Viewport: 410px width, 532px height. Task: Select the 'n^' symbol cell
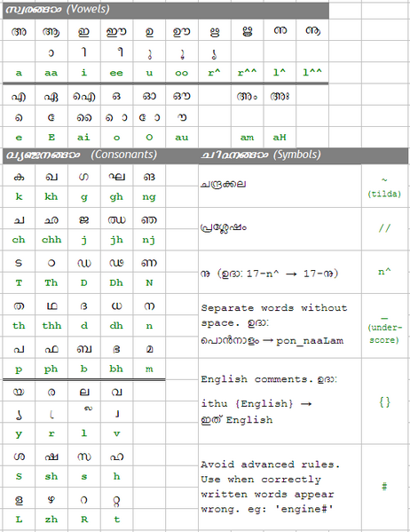coord(384,272)
